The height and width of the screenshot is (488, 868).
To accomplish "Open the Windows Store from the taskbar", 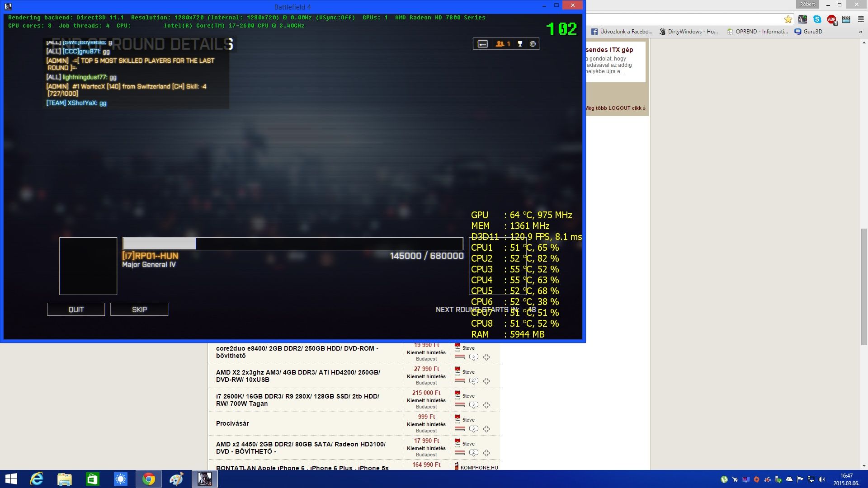I will (93, 479).
